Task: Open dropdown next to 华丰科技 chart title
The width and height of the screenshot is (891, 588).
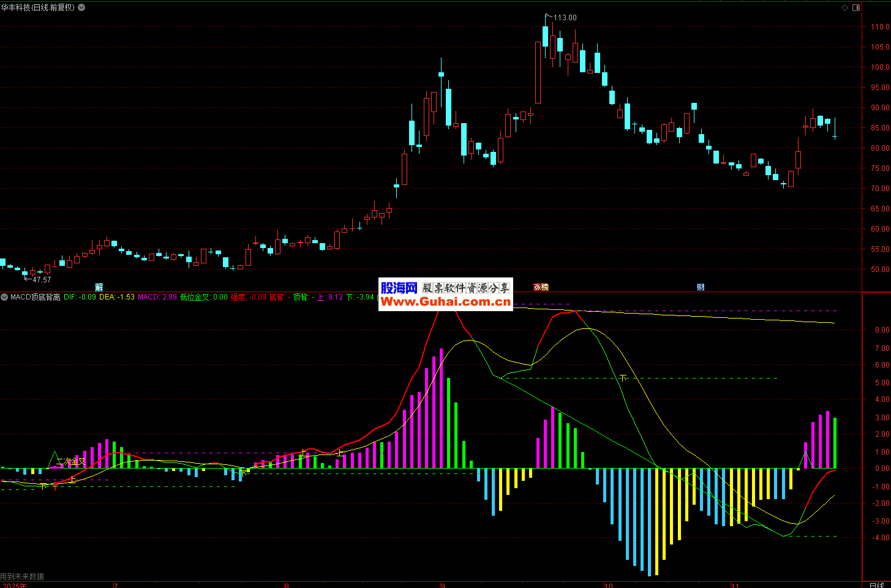Action: coord(81,7)
